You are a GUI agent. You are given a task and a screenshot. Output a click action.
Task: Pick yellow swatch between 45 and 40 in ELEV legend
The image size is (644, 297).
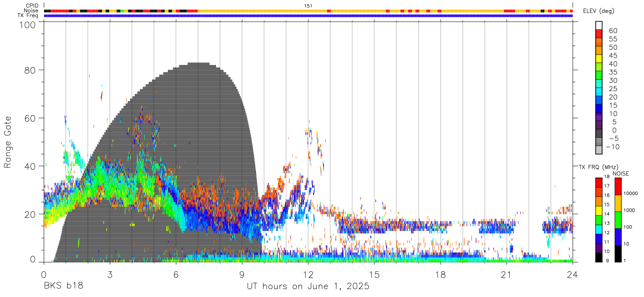click(599, 60)
